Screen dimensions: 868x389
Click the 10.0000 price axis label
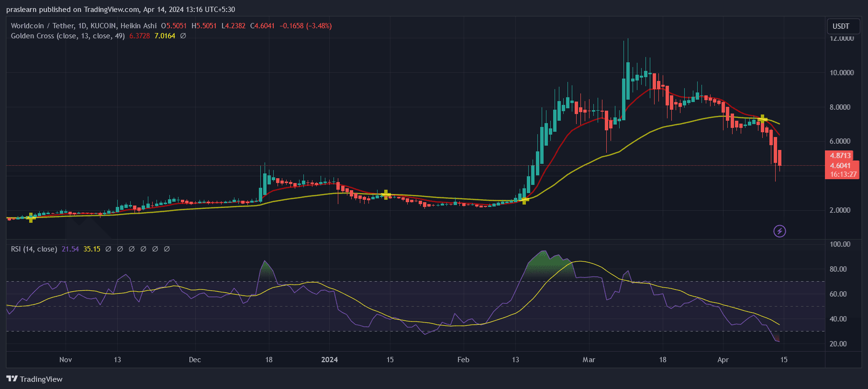point(841,73)
